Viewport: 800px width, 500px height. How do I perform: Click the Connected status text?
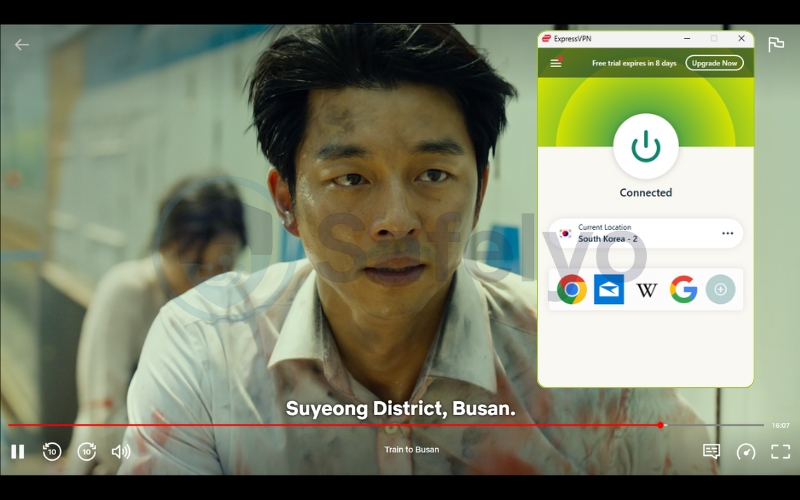tap(645, 192)
